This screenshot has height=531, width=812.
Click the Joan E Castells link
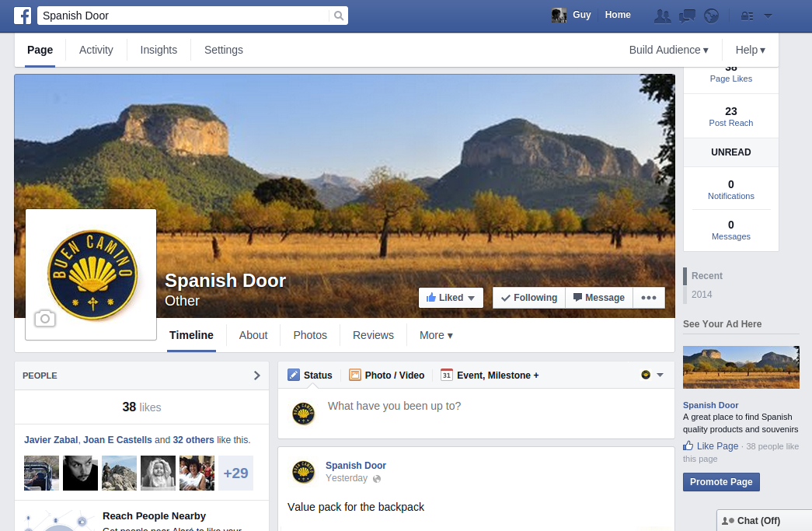click(x=117, y=440)
